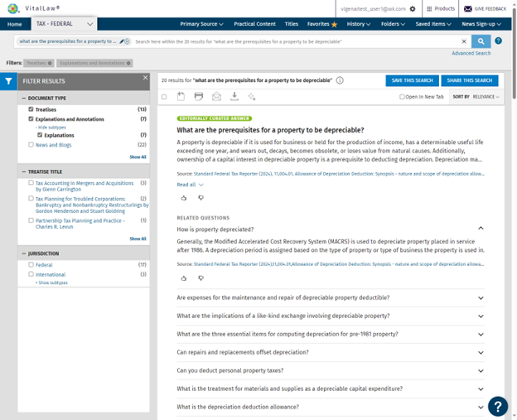The image size is (517, 420).
Task: Open the History menu
Action: click(359, 24)
